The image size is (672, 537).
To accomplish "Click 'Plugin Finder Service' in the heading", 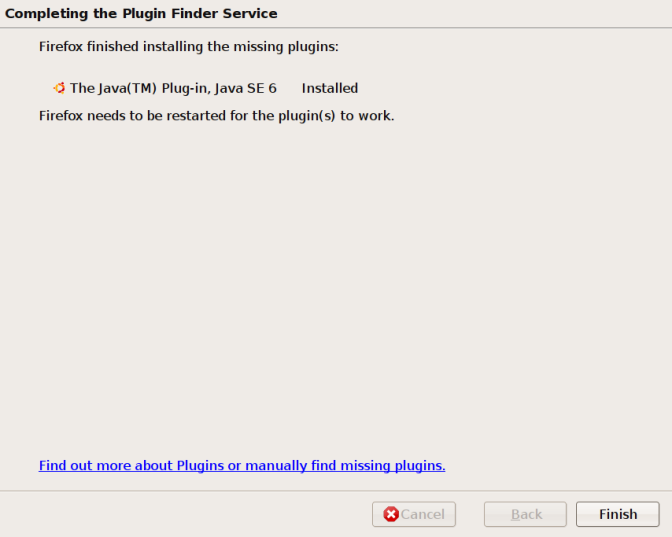I will coord(199,14).
